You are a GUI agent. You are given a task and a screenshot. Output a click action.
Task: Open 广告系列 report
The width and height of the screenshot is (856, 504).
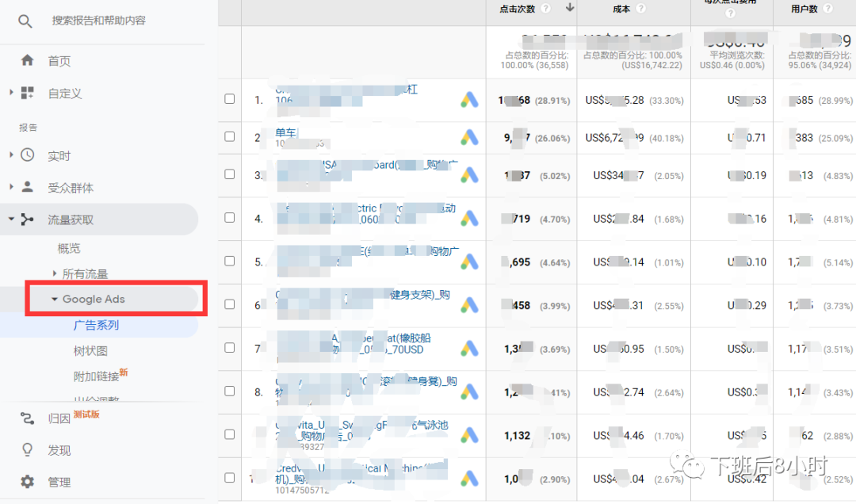[x=96, y=325]
